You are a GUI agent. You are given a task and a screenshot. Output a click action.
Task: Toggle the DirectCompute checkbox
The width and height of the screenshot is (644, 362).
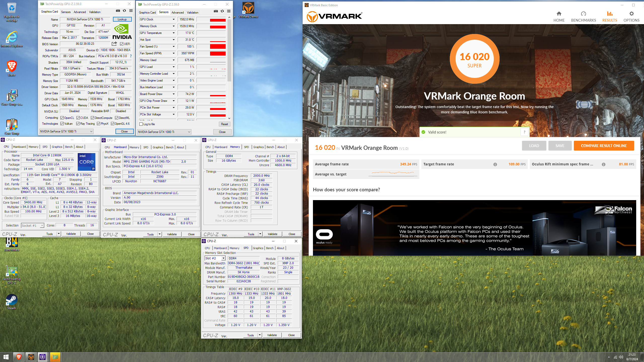tap(93, 118)
